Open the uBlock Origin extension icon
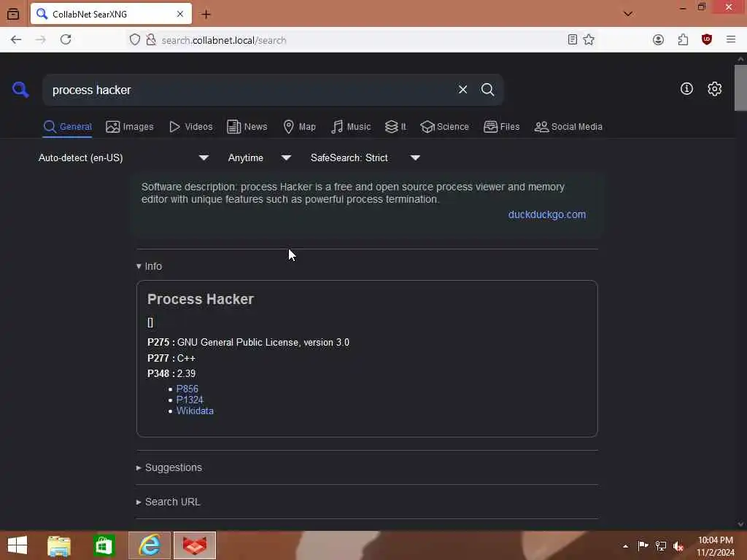 pos(707,40)
